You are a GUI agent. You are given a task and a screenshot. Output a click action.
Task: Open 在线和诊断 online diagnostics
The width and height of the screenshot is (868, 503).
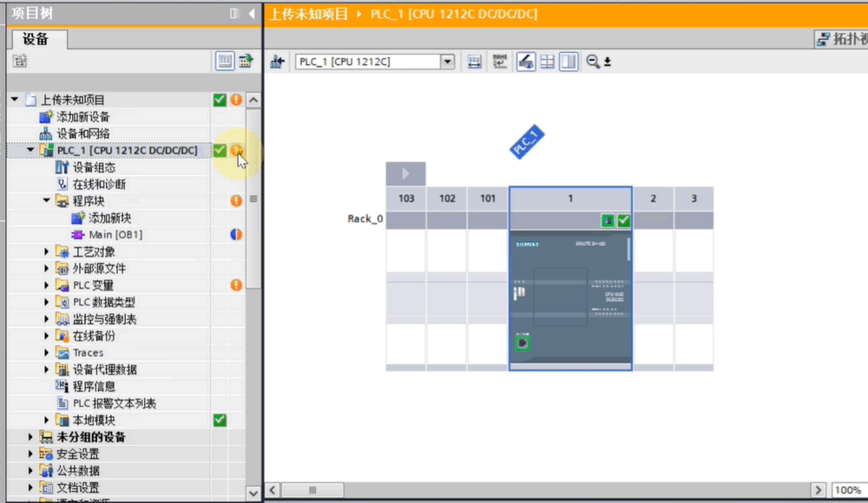click(98, 185)
